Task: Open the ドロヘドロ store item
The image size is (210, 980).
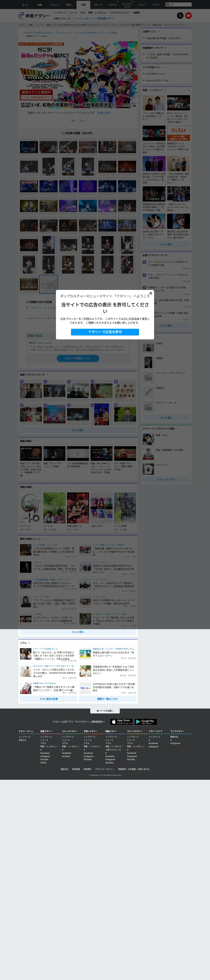Action: click(166, 469)
